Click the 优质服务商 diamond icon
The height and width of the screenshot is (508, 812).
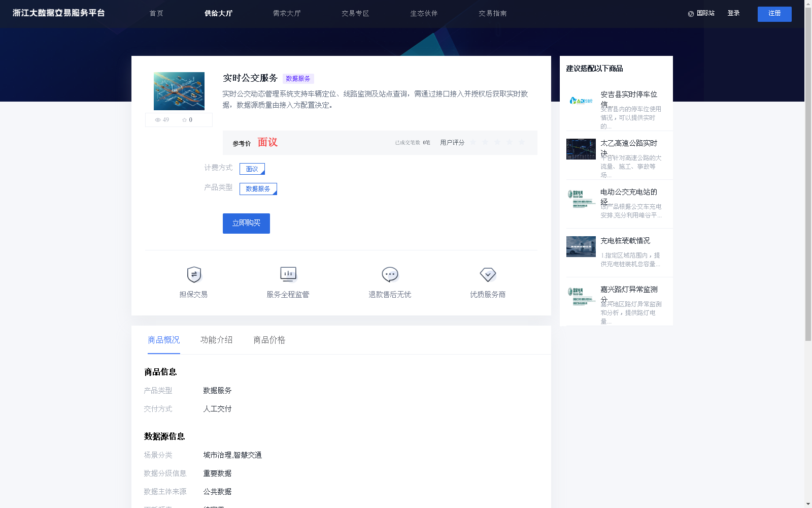pyautogui.click(x=488, y=275)
